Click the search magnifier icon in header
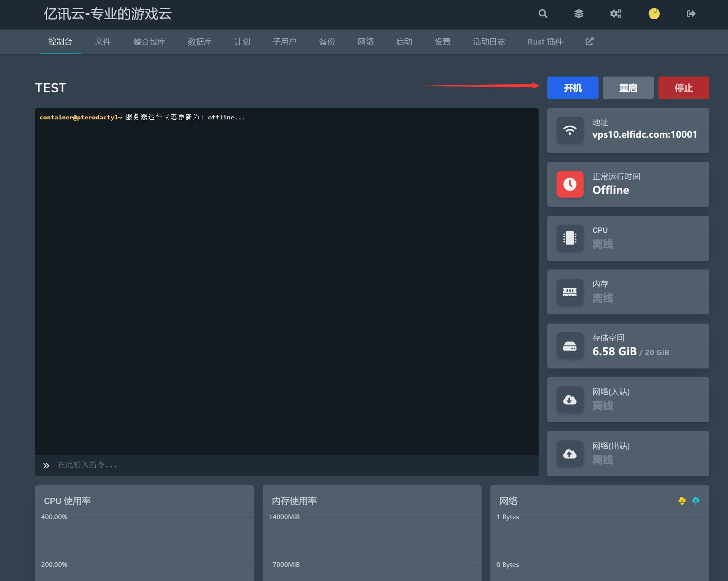728x581 pixels. point(543,14)
